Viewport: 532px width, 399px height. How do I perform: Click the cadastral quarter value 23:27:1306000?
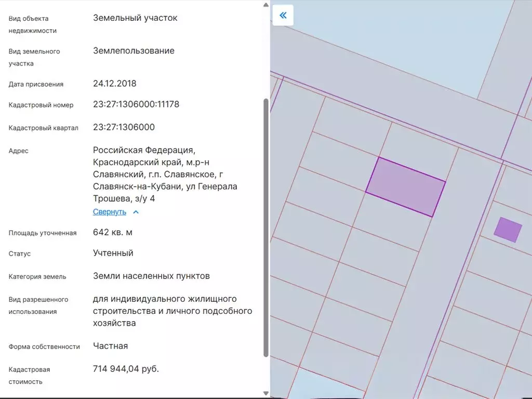124,127
